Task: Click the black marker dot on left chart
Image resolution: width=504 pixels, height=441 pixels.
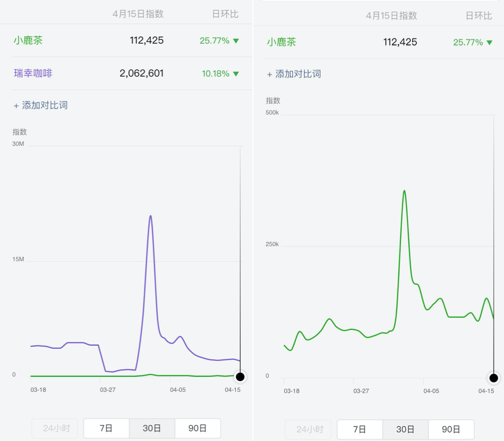Action: tap(240, 376)
